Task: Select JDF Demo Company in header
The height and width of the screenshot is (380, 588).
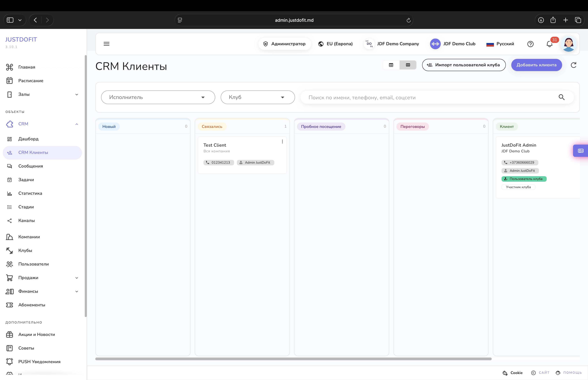Action: pyautogui.click(x=392, y=44)
